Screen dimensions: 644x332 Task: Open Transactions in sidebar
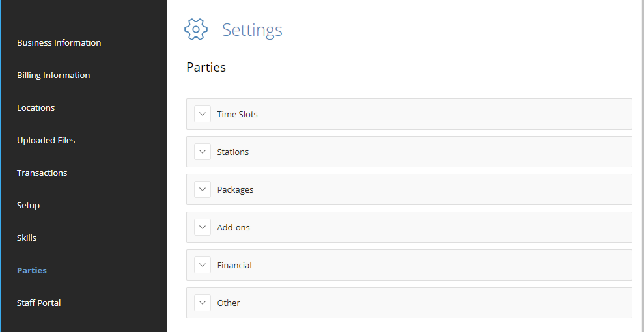pos(42,173)
